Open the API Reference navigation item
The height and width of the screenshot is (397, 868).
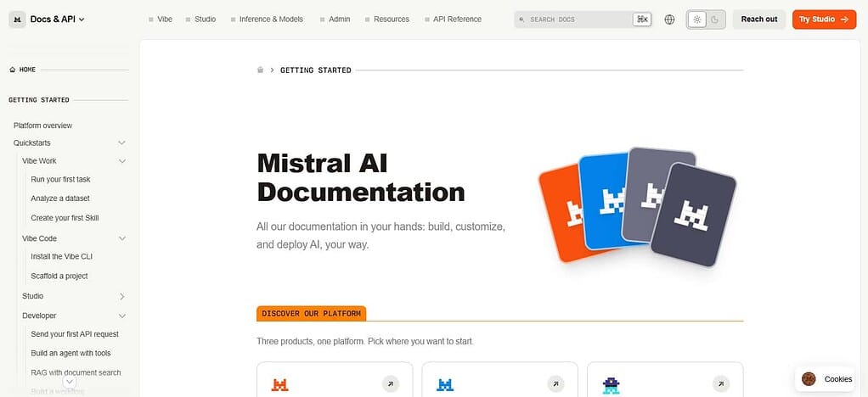pyautogui.click(x=453, y=20)
